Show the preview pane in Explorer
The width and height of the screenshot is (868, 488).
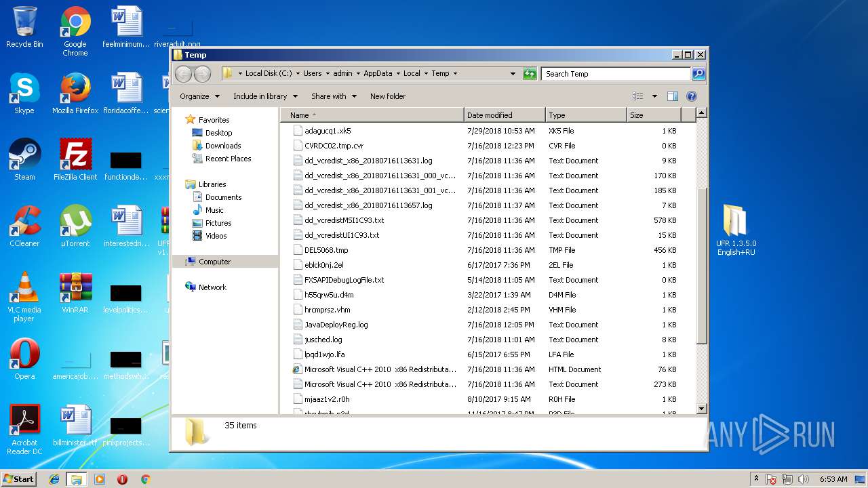point(672,96)
